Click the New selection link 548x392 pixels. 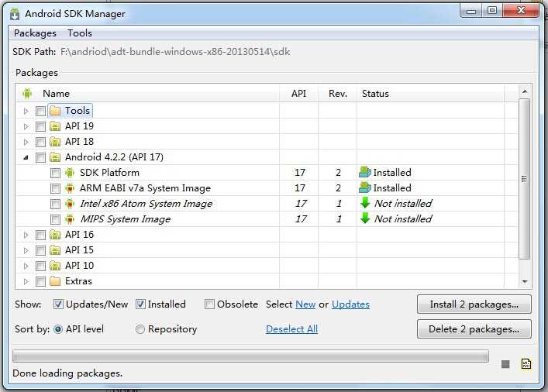point(305,304)
